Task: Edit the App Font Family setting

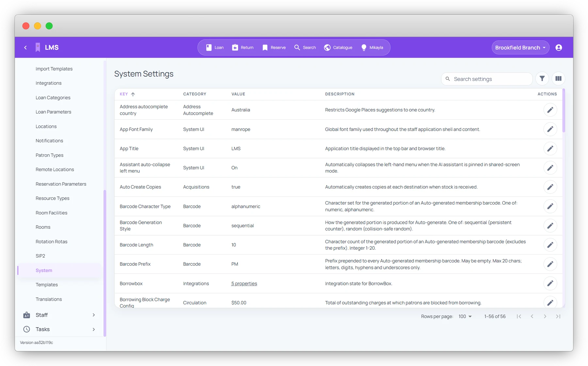Action: point(550,129)
